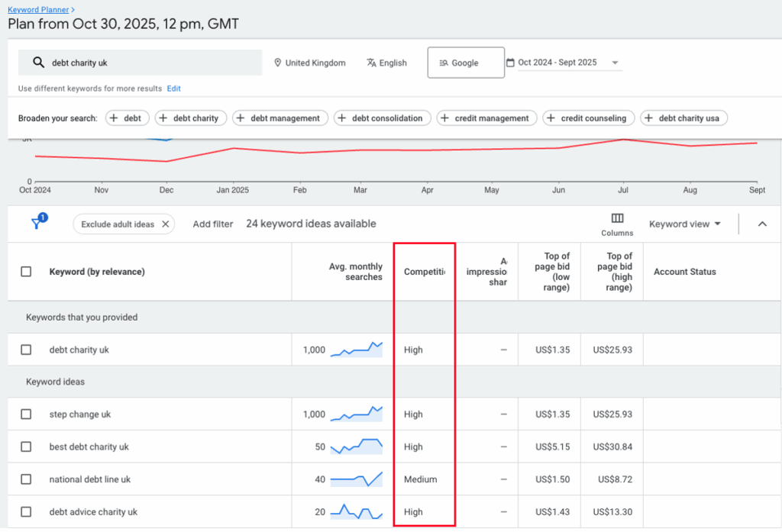Viewport: 782px width, 532px height.
Task: Click the Edit link to use different keywords
Action: click(173, 89)
